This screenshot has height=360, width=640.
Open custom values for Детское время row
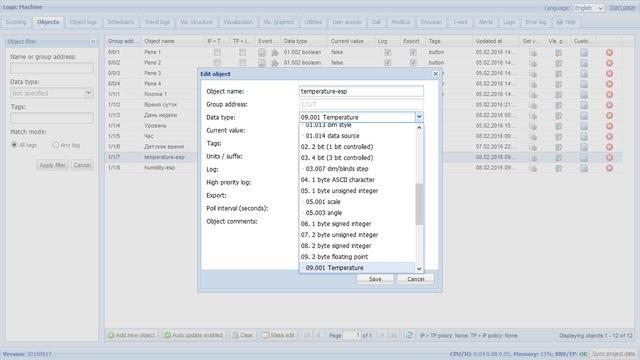click(584, 147)
